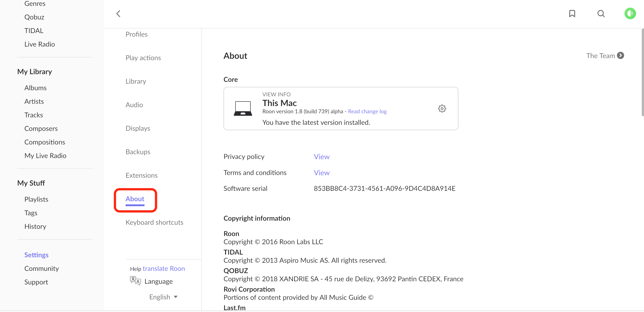Open the bookmarks icon

point(572,14)
